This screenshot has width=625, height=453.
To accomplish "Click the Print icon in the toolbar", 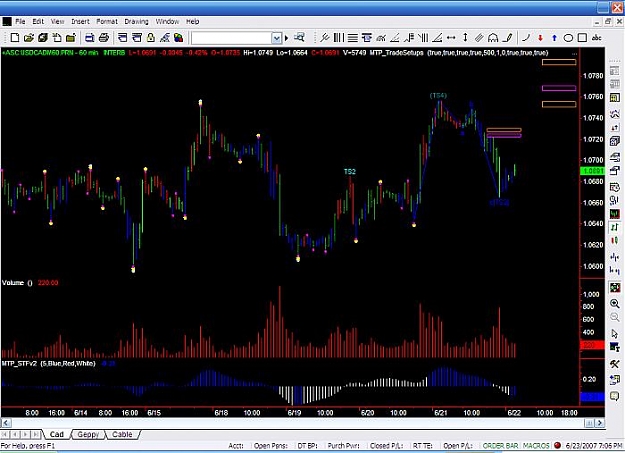I will pyautogui.click(x=104, y=38).
